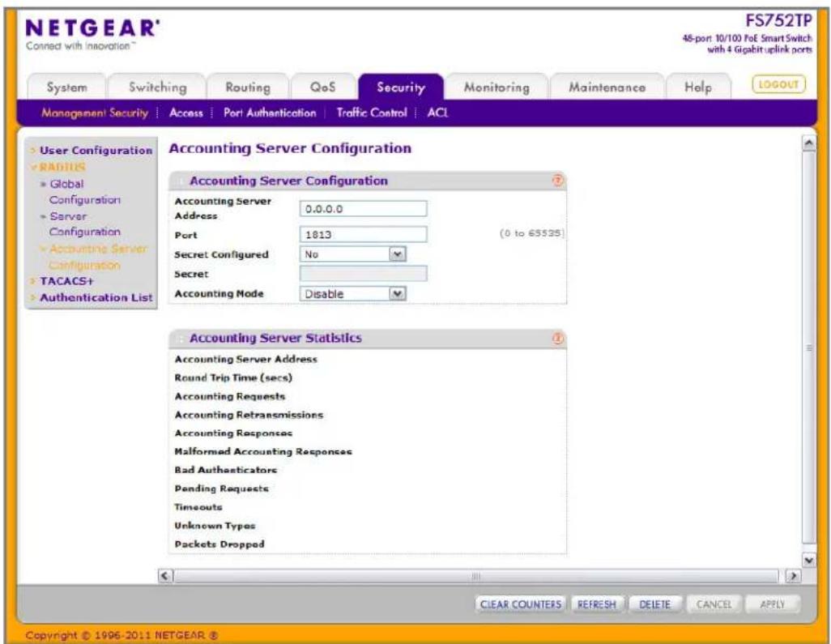Expand Authentication List in sidebar
Image resolution: width=831 pixels, height=644 pixels.
tap(96, 297)
